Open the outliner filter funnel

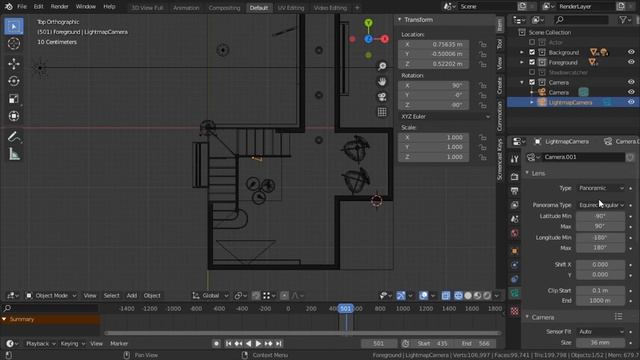[x=623, y=20]
